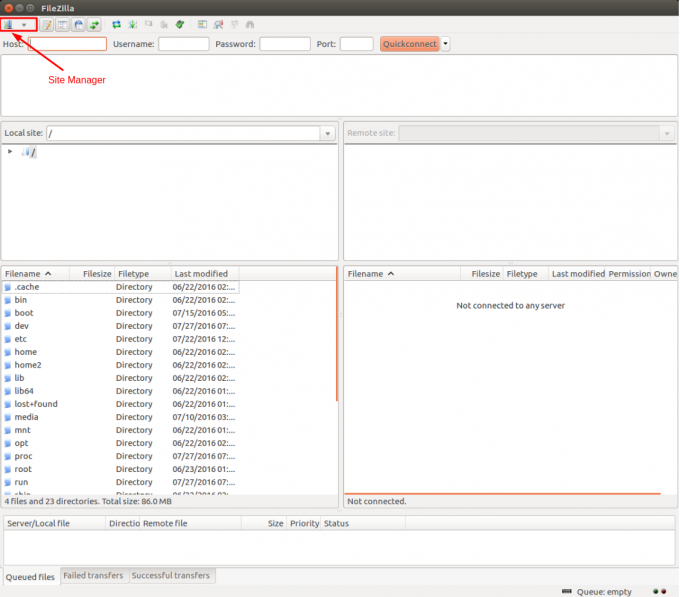Viewport: 680px width, 597px height.
Task: Click the remote Last modified column header
Action: pyautogui.click(x=577, y=274)
